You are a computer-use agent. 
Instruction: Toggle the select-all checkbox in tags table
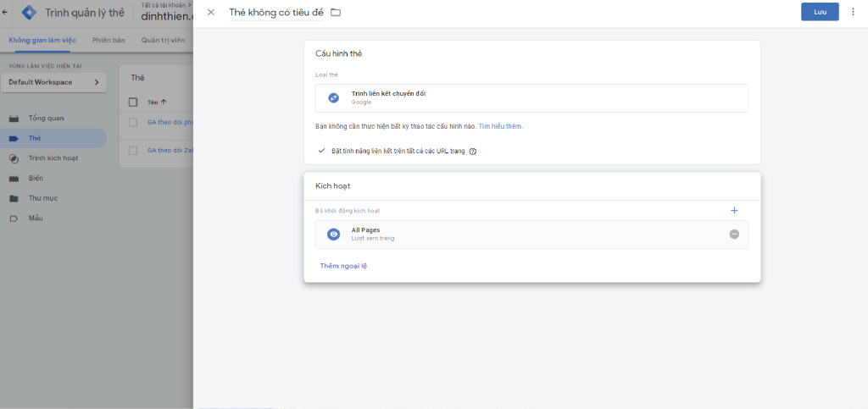coord(133,102)
